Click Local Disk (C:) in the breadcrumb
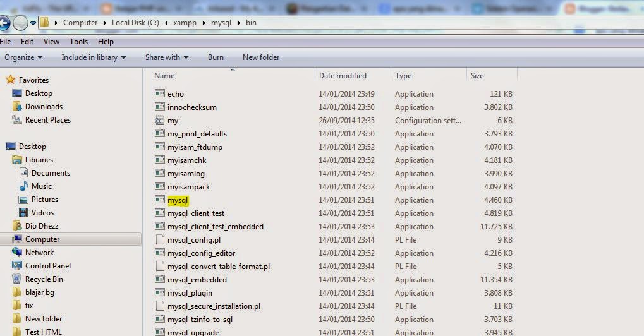The image size is (644, 336). (135, 23)
